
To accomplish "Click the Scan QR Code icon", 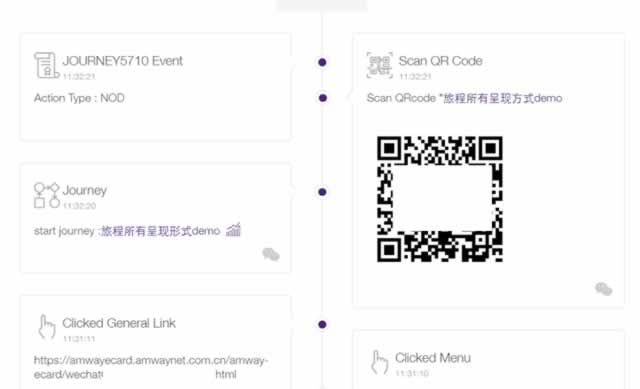I will tap(380, 65).
